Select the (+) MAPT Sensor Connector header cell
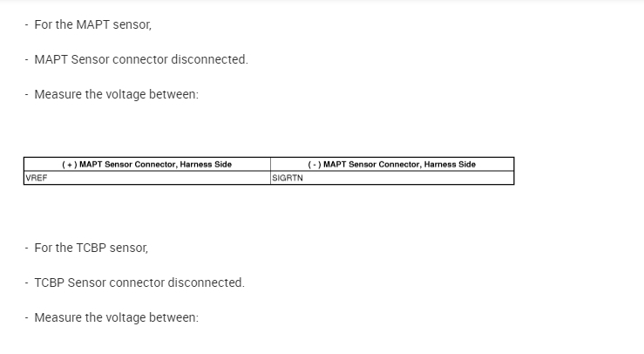 (146, 164)
